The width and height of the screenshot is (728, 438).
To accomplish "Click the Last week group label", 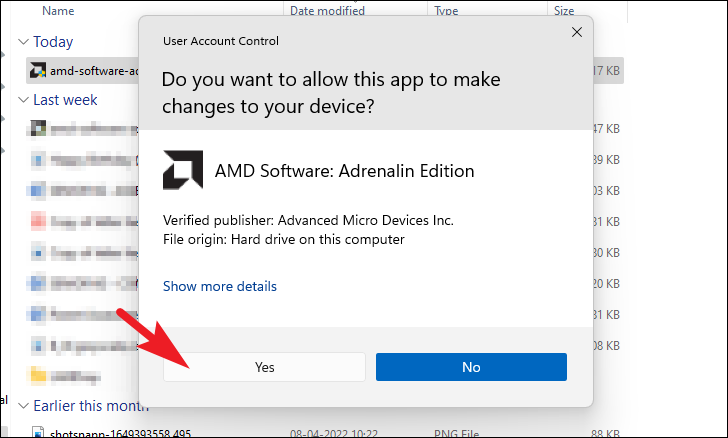I will coord(65,100).
